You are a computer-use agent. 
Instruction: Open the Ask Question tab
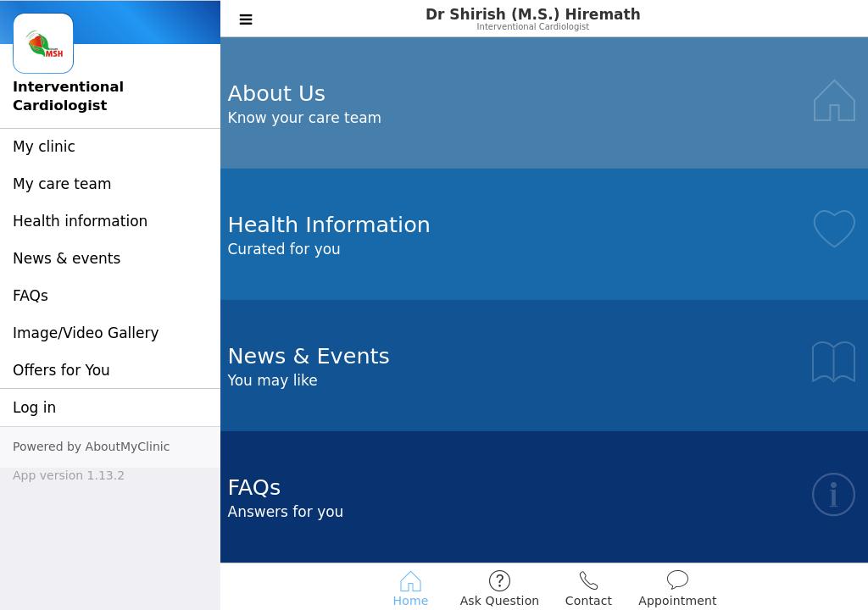pos(499,589)
